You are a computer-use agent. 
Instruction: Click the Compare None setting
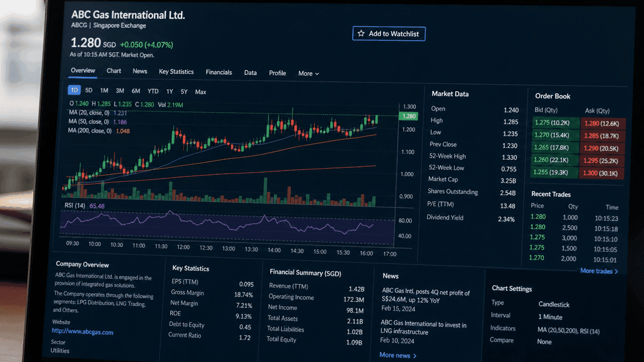point(544,342)
